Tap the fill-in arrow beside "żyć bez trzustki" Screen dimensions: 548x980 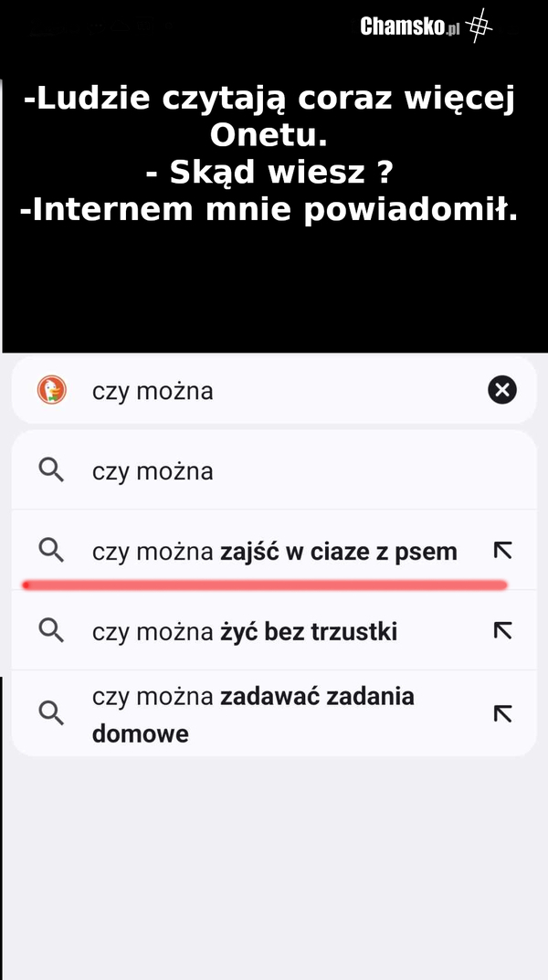[501, 630]
